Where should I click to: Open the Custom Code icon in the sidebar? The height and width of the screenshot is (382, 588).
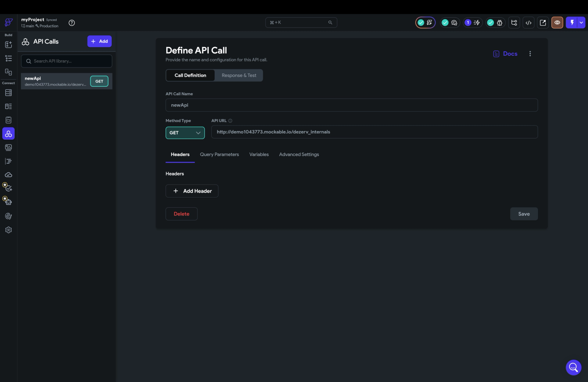pos(8,161)
